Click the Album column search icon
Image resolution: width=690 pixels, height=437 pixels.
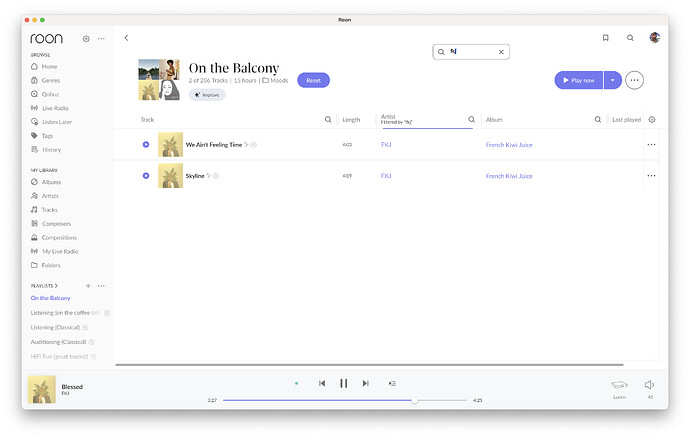[x=598, y=120]
